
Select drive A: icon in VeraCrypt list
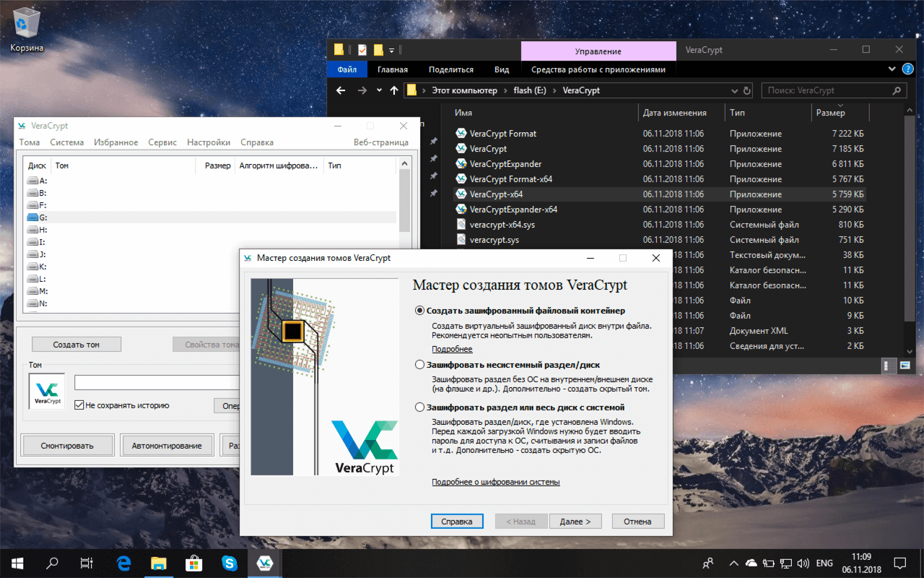(x=32, y=181)
